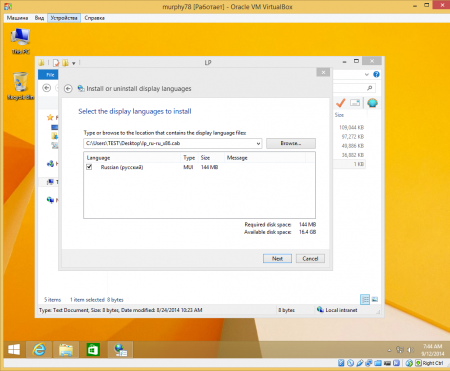Click VirtualBox USB devices status icon
450x371 pixels.
[359, 363]
